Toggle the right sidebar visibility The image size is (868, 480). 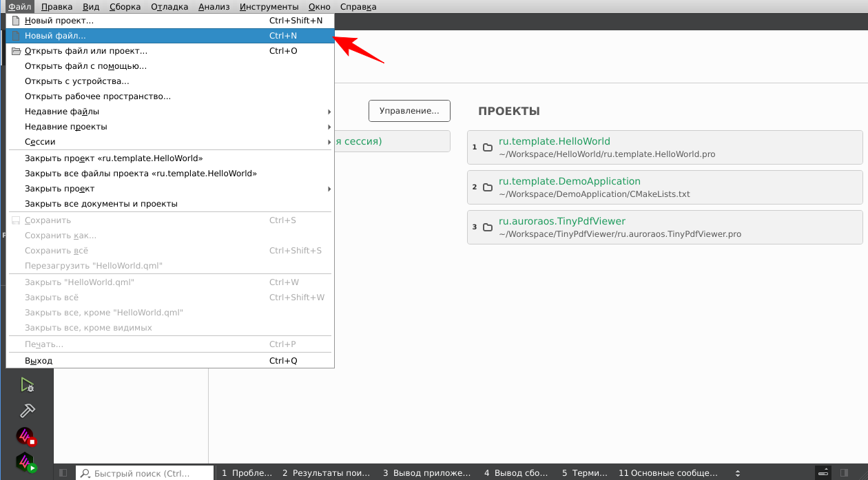click(844, 473)
